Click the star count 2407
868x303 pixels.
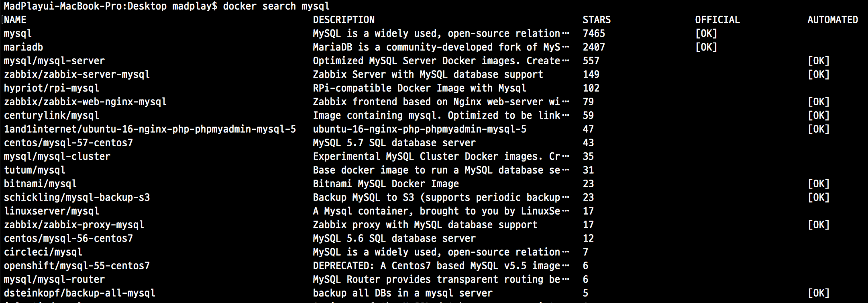pyautogui.click(x=594, y=47)
